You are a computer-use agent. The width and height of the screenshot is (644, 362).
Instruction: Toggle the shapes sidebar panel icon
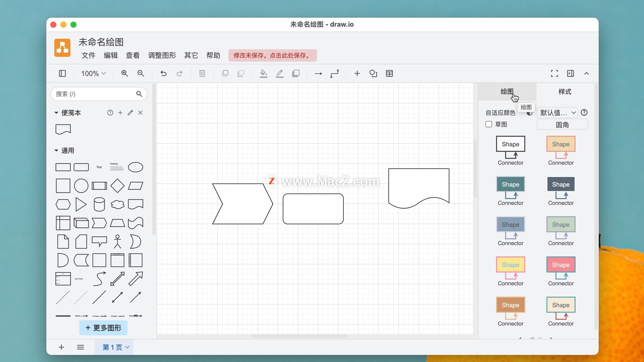tap(62, 73)
